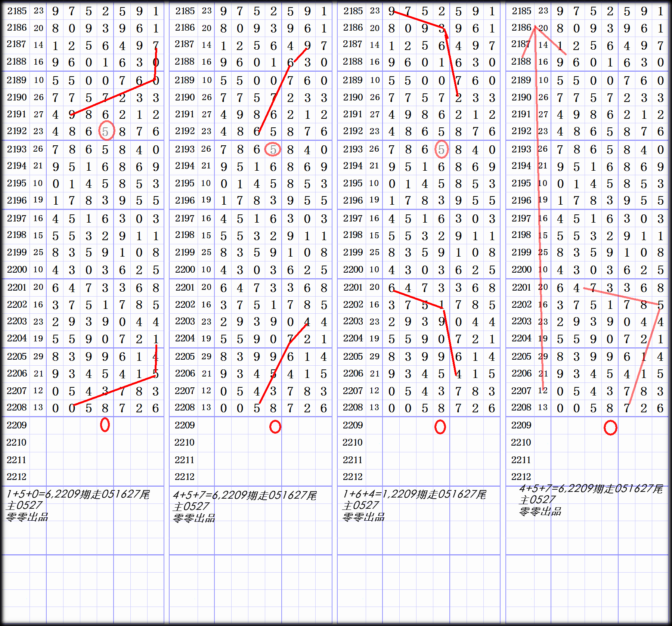Click period 2196 in the third panel
Image resolution: width=672 pixels, height=626 pixels.
[353, 200]
